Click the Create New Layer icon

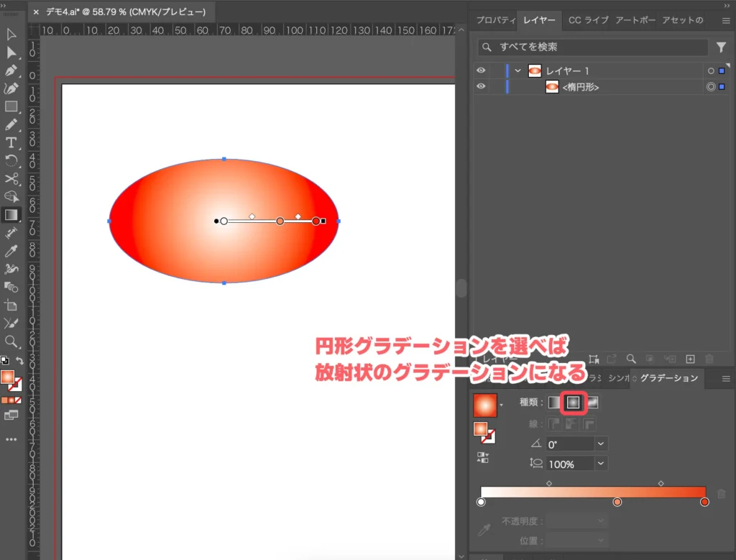point(690,359)
